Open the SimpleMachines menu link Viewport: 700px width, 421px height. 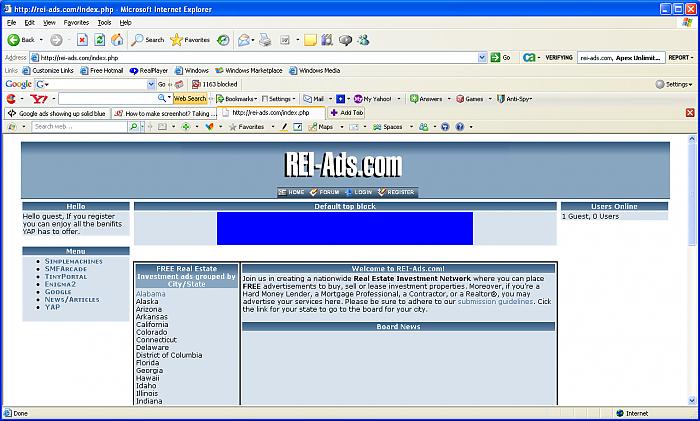tap(74, 261)
